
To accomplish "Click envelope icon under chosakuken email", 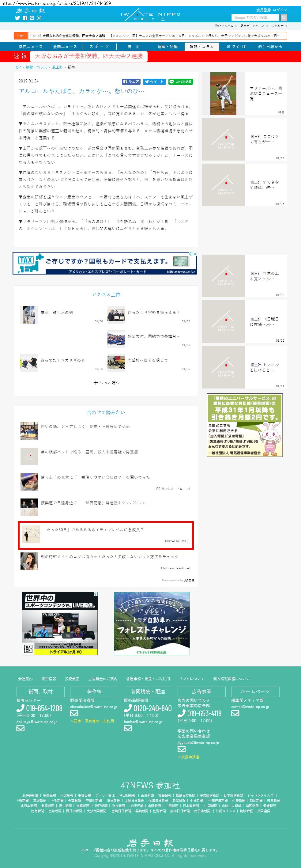I will coord(74,713).
